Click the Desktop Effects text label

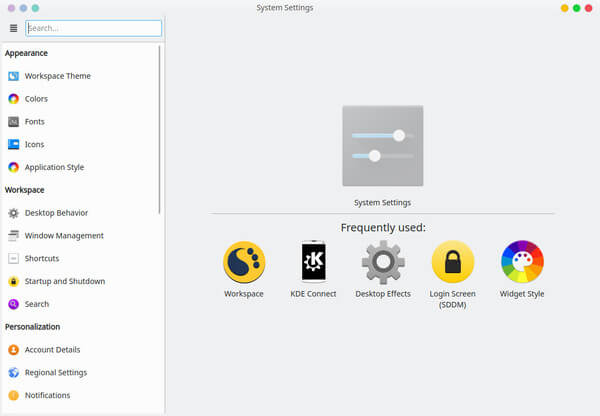(383, 294)
